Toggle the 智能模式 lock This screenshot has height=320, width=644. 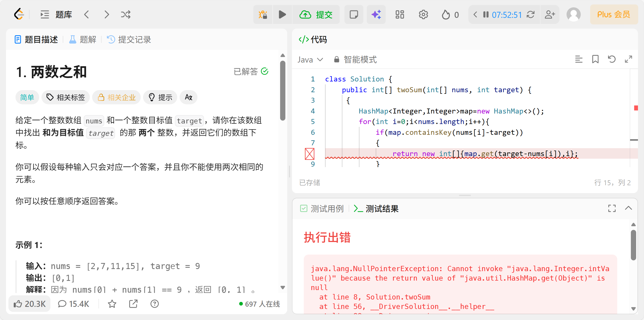pyautogui.click(x=336, y=59)
